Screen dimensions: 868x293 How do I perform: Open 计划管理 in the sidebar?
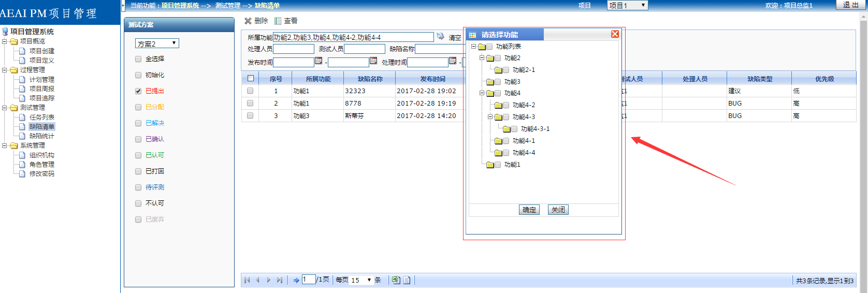point(42,79)
